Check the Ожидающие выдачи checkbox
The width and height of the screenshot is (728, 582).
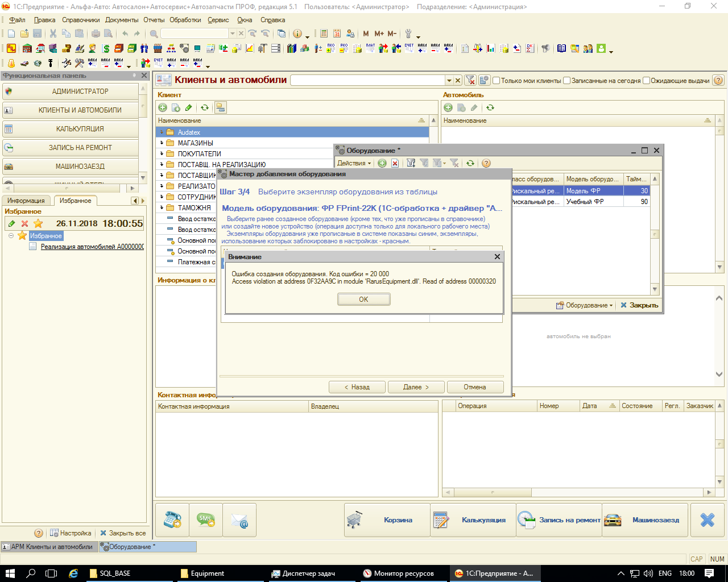(646, 81)
